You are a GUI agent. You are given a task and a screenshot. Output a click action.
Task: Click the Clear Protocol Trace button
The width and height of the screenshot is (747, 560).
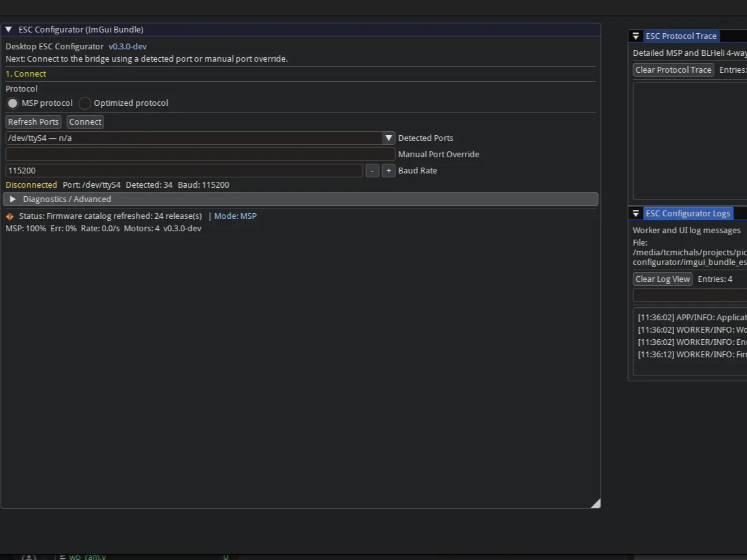[673, 70]
